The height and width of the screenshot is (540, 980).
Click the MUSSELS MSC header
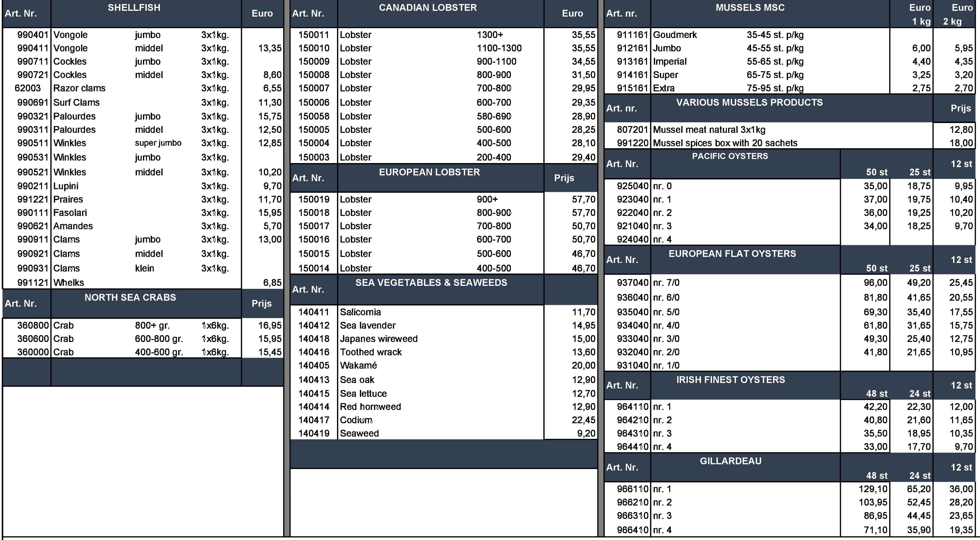[750, 8]
